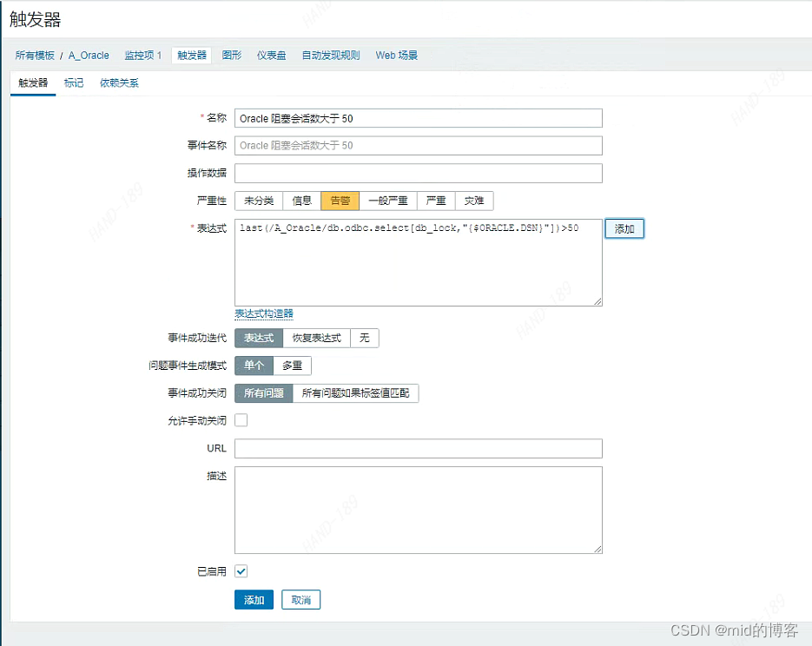Click the URL input field

click(x=419, y=448)
